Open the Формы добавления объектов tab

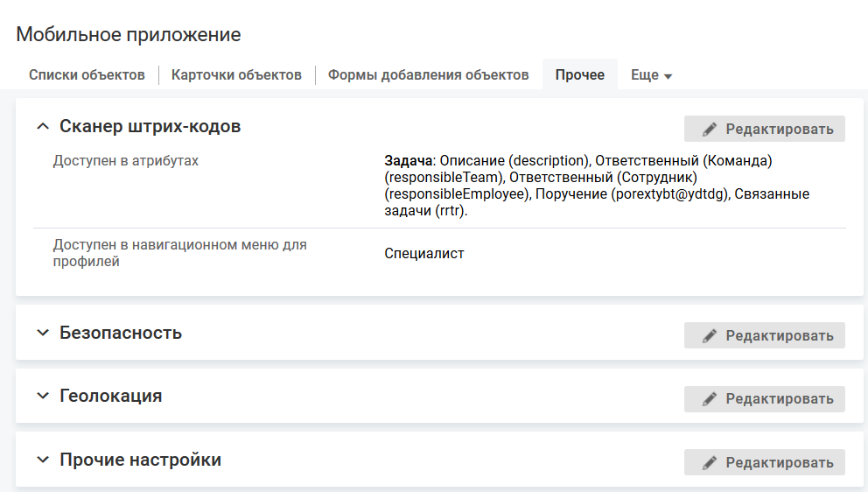pos(428,75)
